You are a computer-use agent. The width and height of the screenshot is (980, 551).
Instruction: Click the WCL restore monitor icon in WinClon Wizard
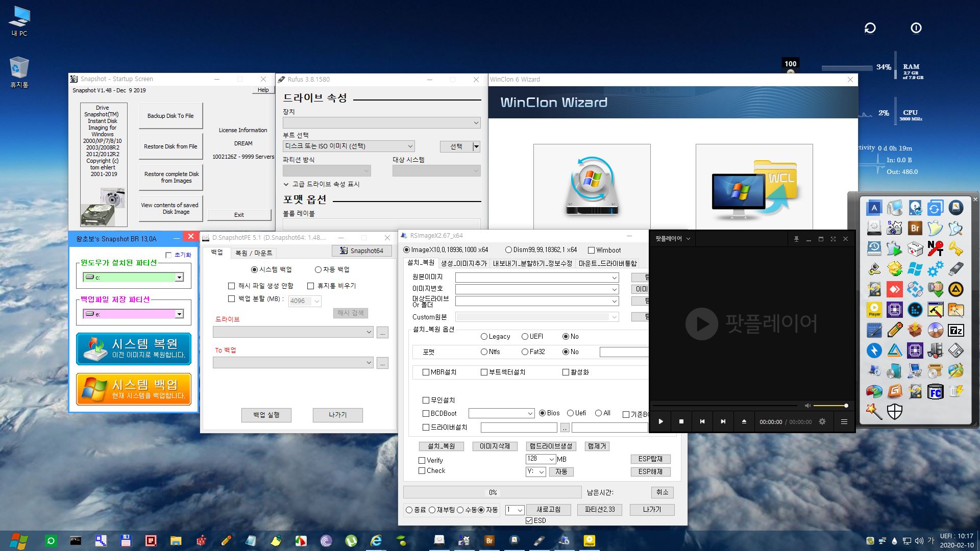754,187
